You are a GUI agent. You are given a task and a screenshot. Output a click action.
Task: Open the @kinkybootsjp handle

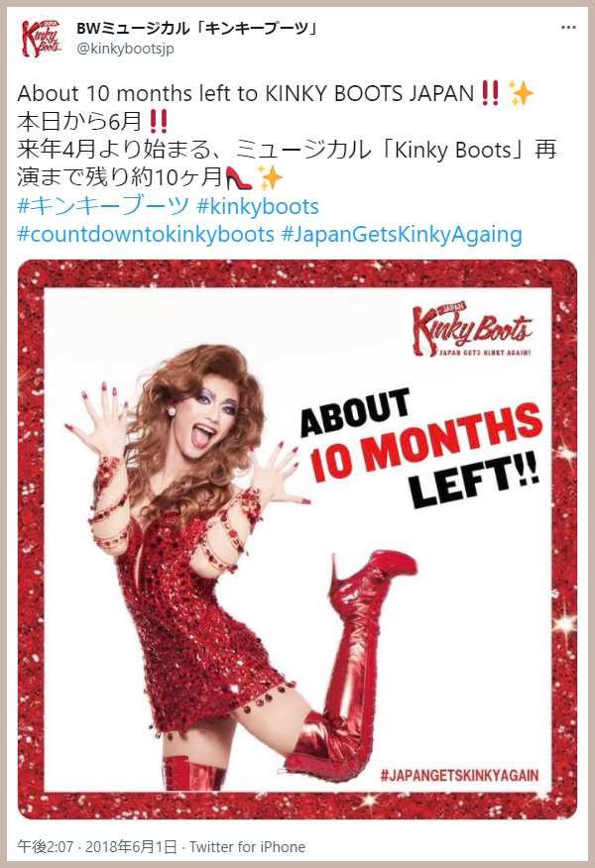125,49
